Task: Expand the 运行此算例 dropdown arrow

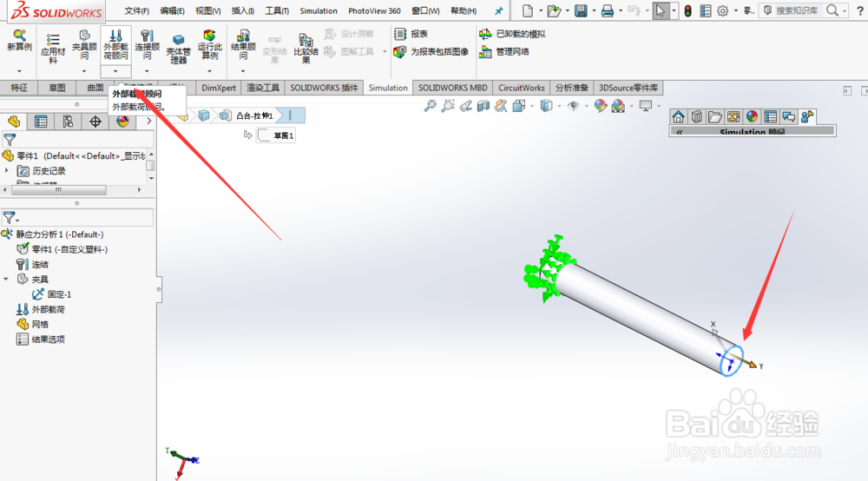Action: (209, 71)
